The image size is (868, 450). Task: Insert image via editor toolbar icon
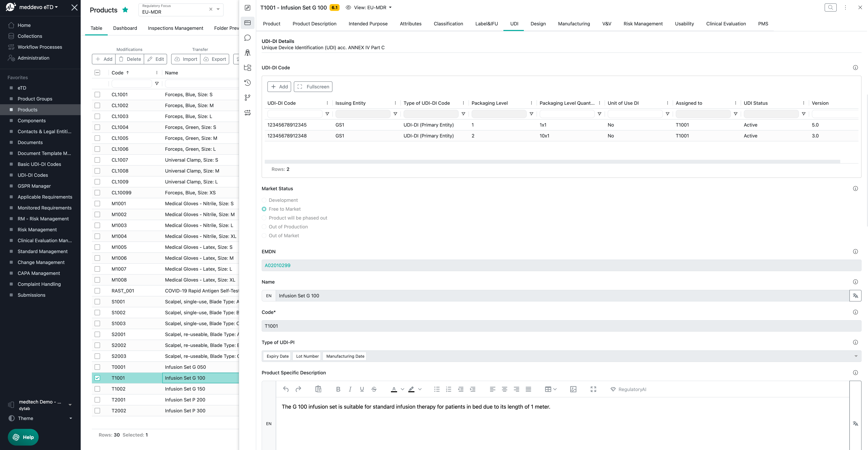pos(573,389)
